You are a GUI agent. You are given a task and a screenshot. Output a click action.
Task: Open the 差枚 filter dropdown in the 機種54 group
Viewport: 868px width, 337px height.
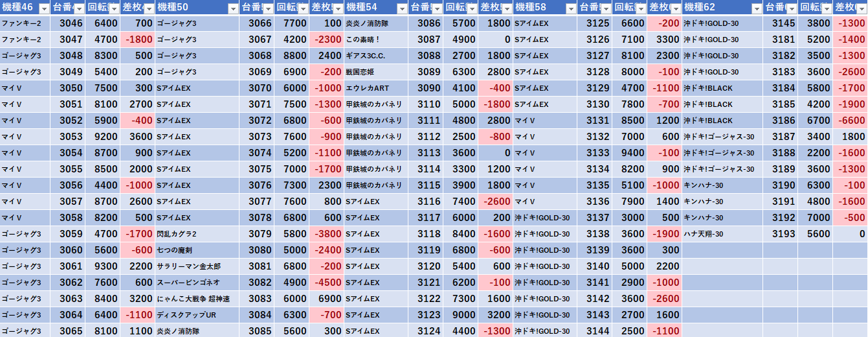pos(507,8)
